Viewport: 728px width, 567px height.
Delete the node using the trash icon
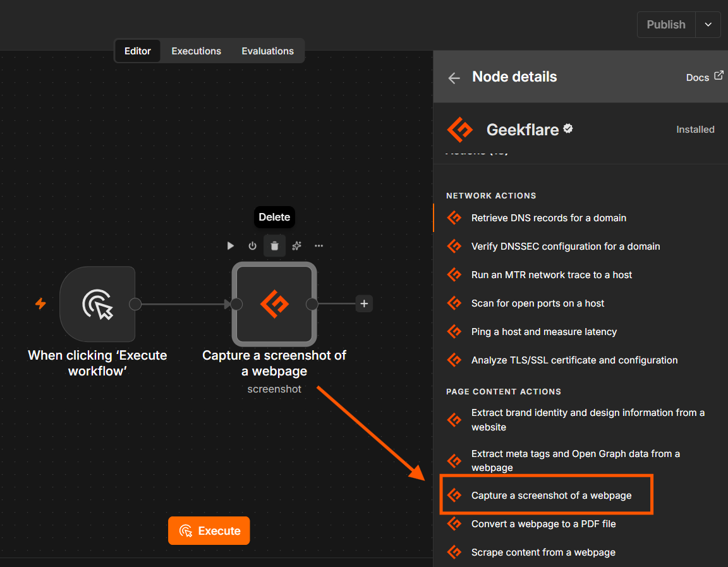(274, 246)
